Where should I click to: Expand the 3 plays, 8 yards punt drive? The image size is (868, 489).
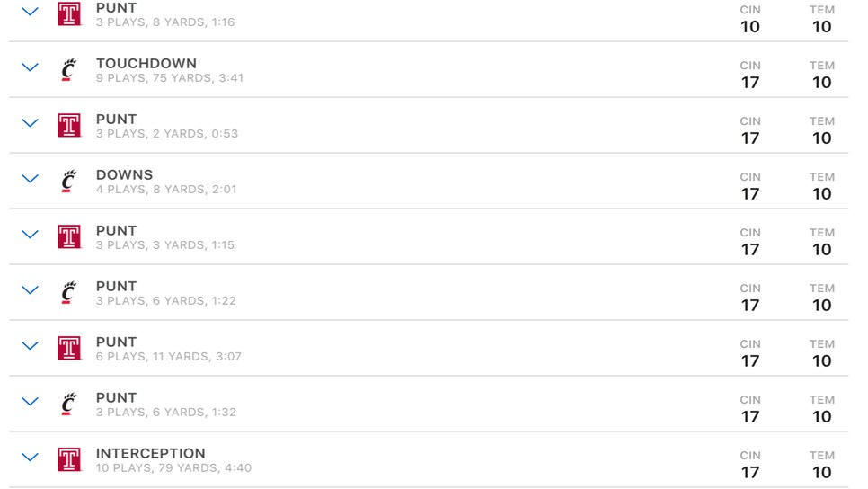point(30,11)
